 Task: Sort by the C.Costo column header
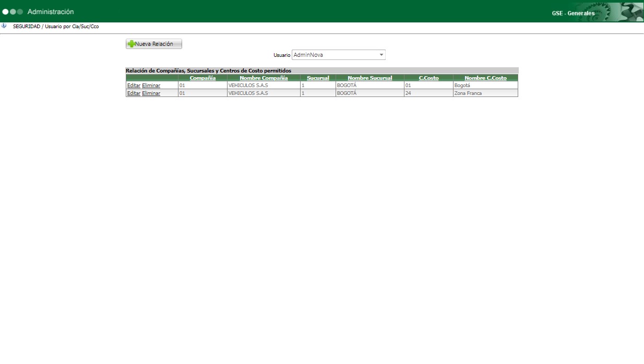428,78
